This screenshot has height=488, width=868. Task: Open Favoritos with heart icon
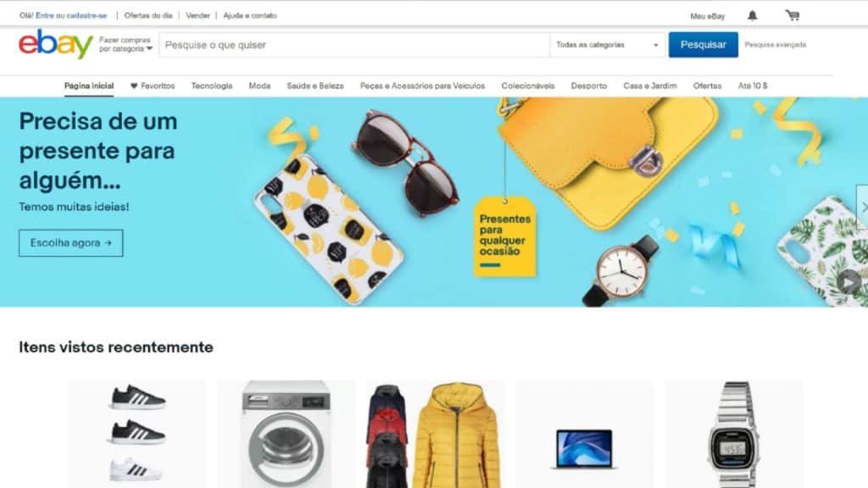[x=153, y=86]
